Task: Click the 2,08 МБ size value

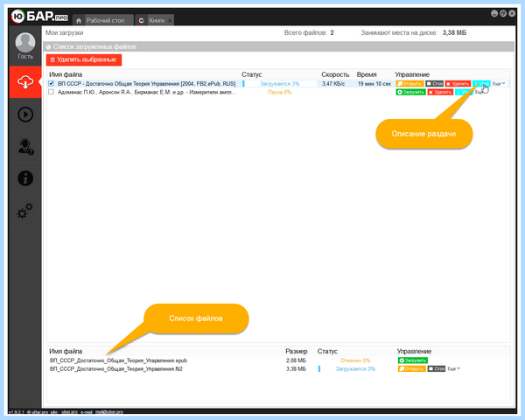Action: click(x=296, y=360)
